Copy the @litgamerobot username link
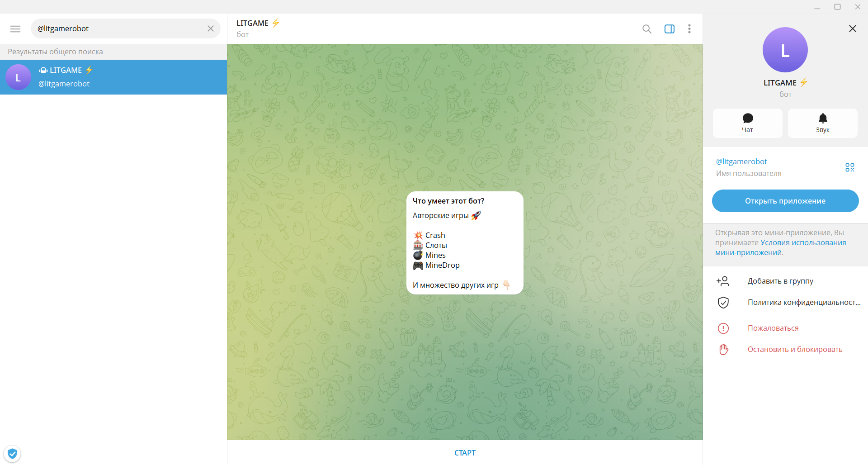Screen dimensions: 868x465 [741, 161]
